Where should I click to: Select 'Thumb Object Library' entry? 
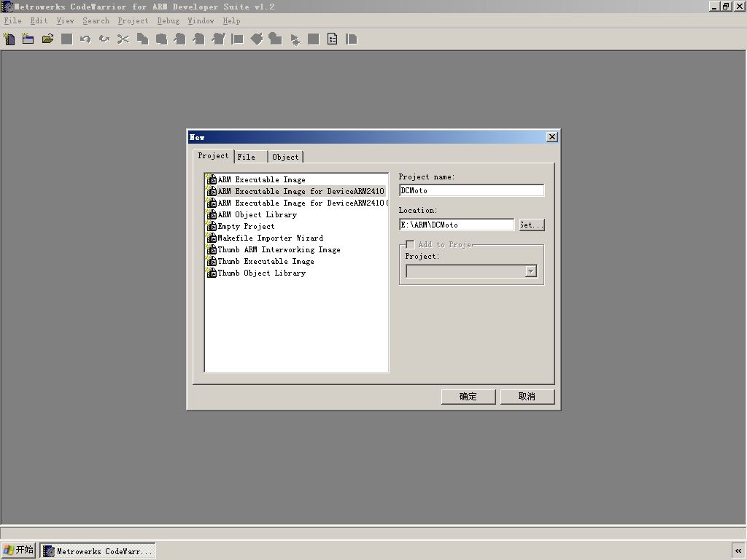click(262, 273)
